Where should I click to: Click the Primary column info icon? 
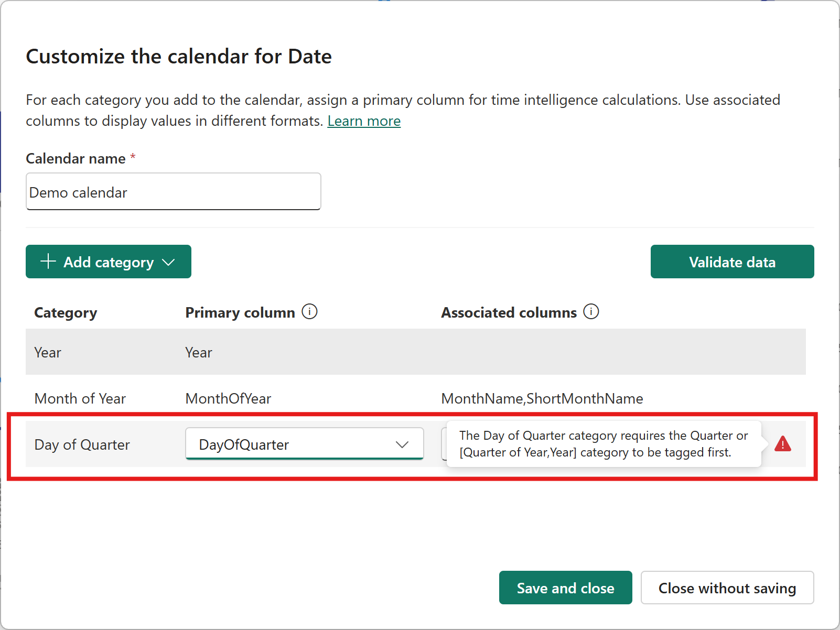point(309,312)
